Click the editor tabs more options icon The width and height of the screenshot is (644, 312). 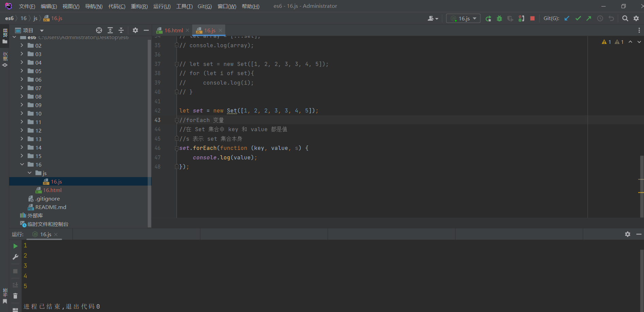click(x=639, y=30)
